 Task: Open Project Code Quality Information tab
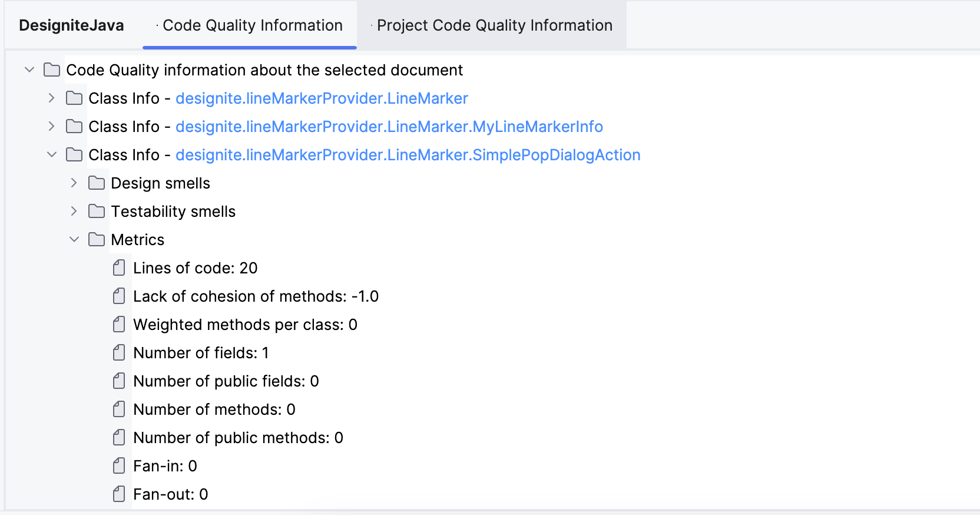(x=492, y=25)
